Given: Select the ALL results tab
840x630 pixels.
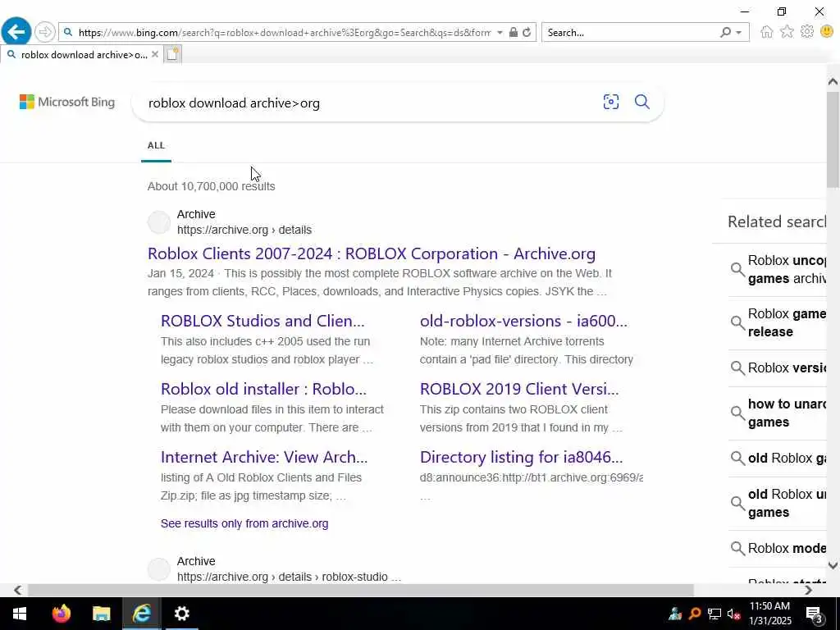Looking at the screenshot, I should pyautogui.click(x=156, y=146).
